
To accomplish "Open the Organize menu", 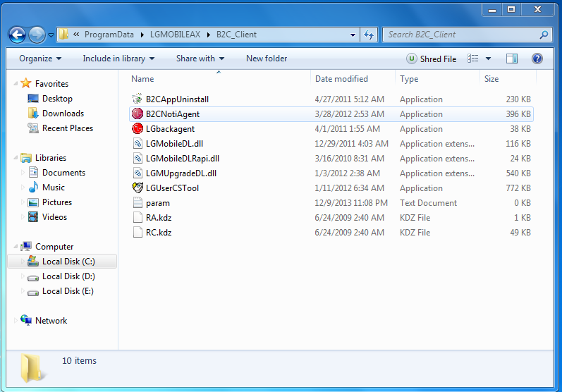I will pos(40,59).
